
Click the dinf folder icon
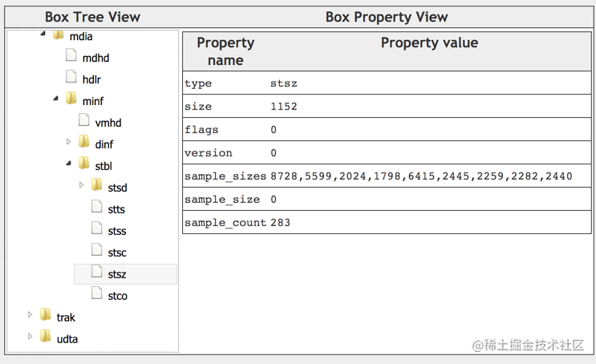pos(84,141)
